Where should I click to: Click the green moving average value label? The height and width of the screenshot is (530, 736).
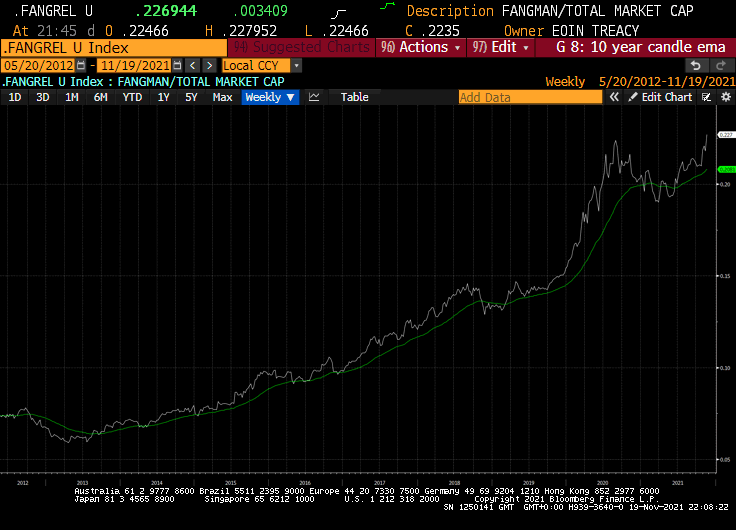(x=727, y=169)
